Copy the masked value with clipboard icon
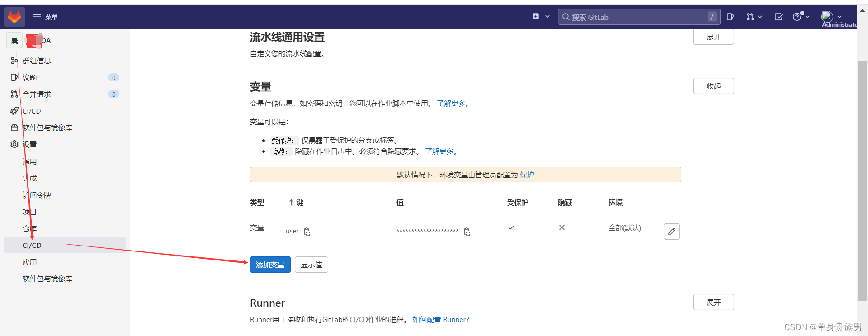This screenshot has width=868, height=336. pyautogui.click(x=467, y=232)
